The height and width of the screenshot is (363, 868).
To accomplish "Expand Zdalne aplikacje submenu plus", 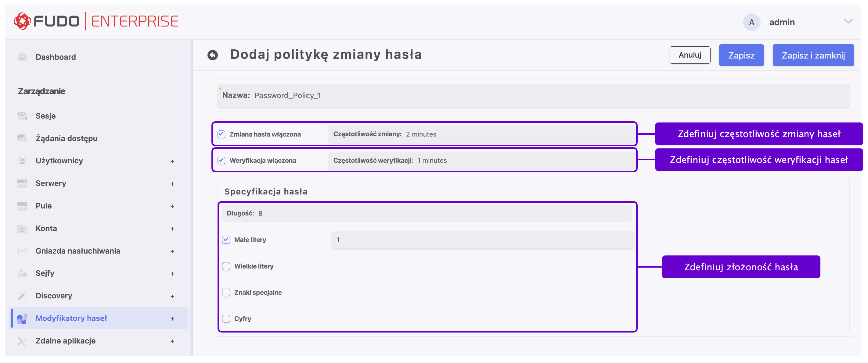I will [172, 341].
